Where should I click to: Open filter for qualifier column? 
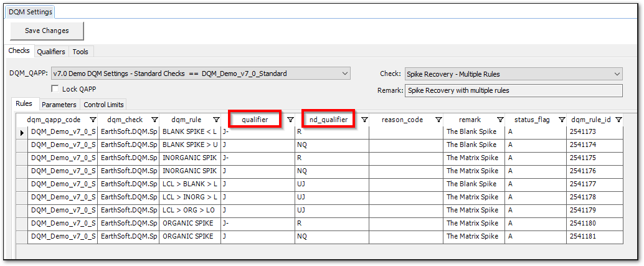coord(290,120)
